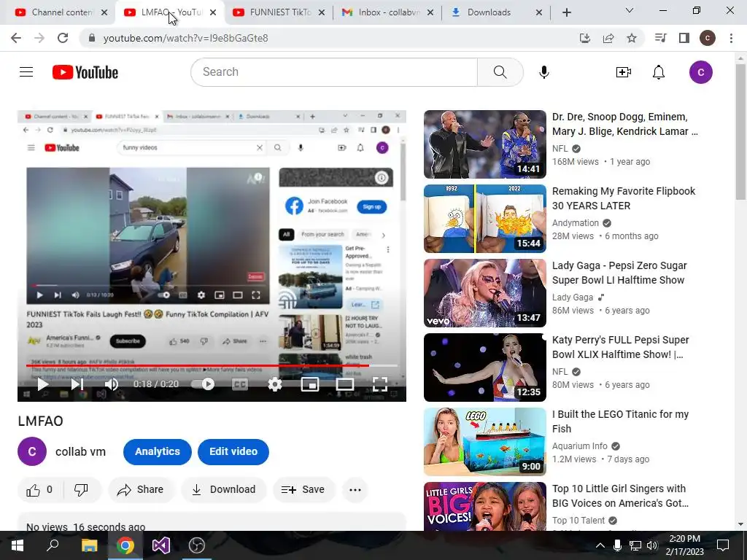
Task: Show hidden system tray icons
Action: coord(600,545)
